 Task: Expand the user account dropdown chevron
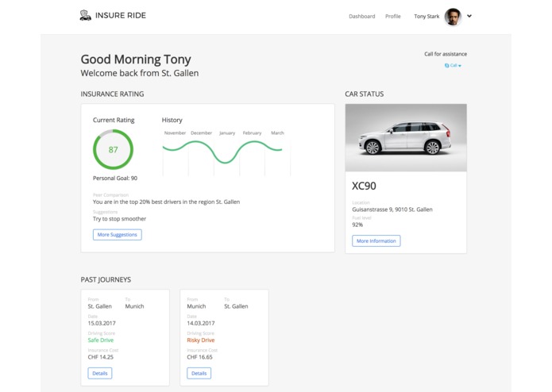pos(469,16)
